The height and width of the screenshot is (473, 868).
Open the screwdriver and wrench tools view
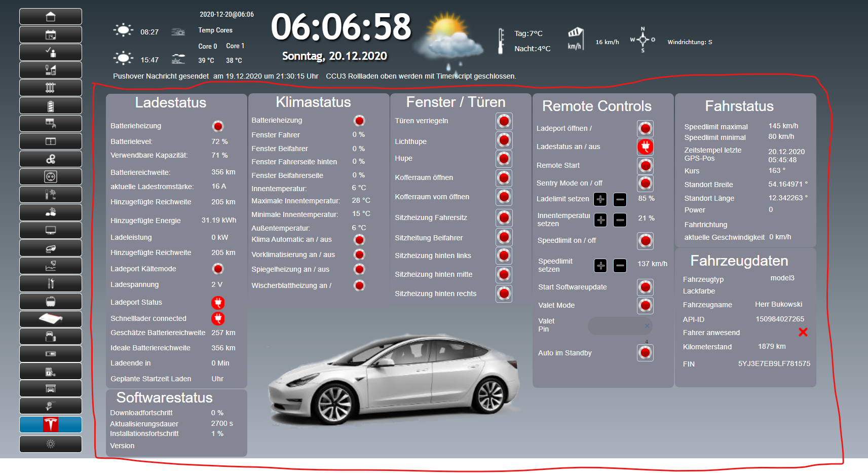(51, 283)
